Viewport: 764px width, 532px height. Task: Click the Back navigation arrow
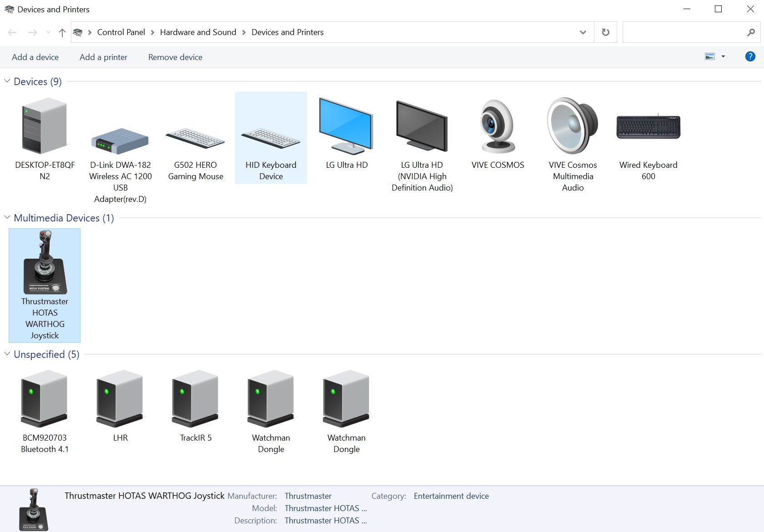pos(12,32)
